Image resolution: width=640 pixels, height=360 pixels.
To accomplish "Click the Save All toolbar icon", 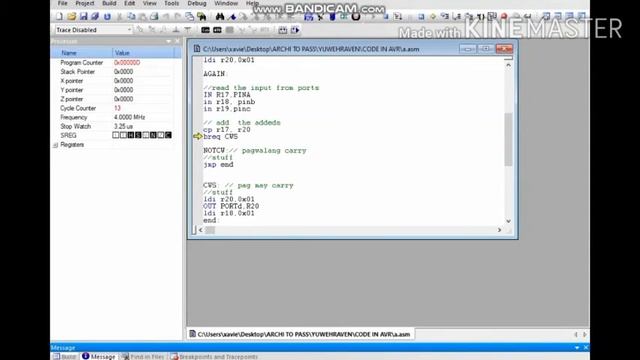I will tap(95, 16).
